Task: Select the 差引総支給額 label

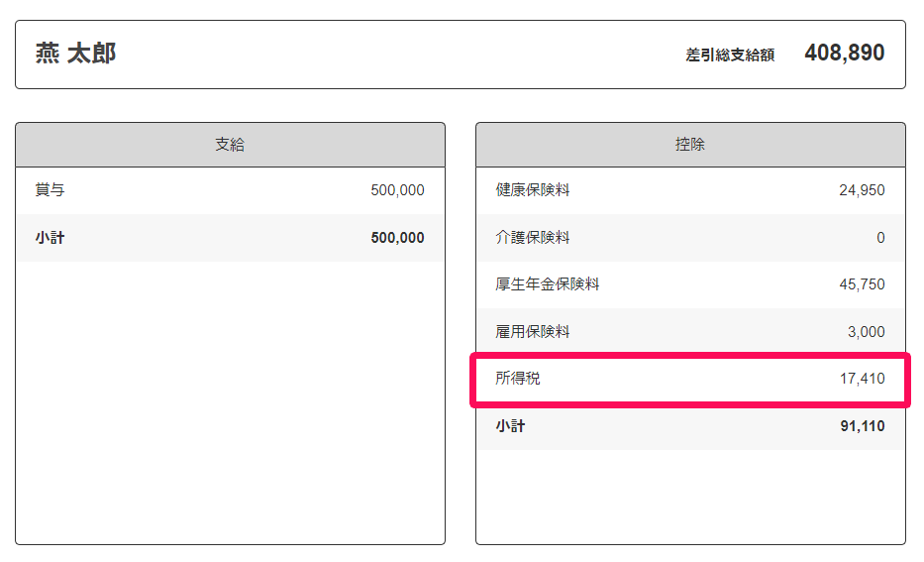Action: 730,55
